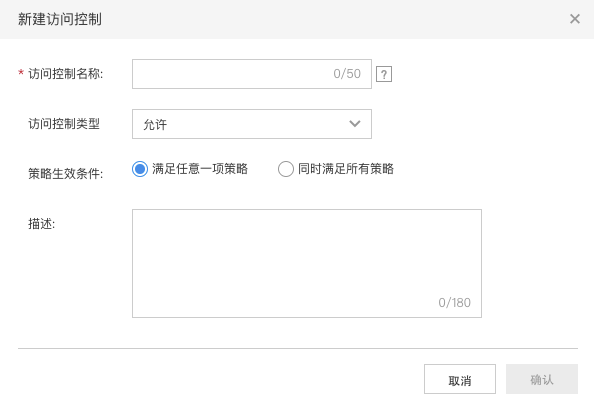Click the 访问控制名称 field label
Screen dimensions: 594x408
coord(66,74)
